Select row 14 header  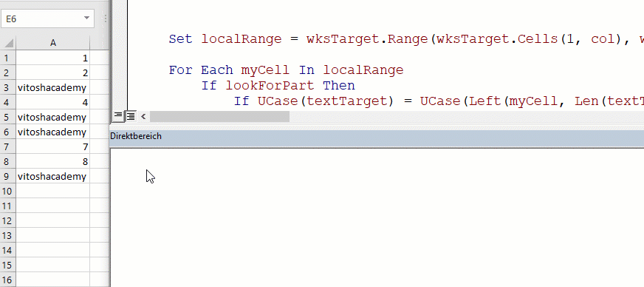click(x=8, y=251)
